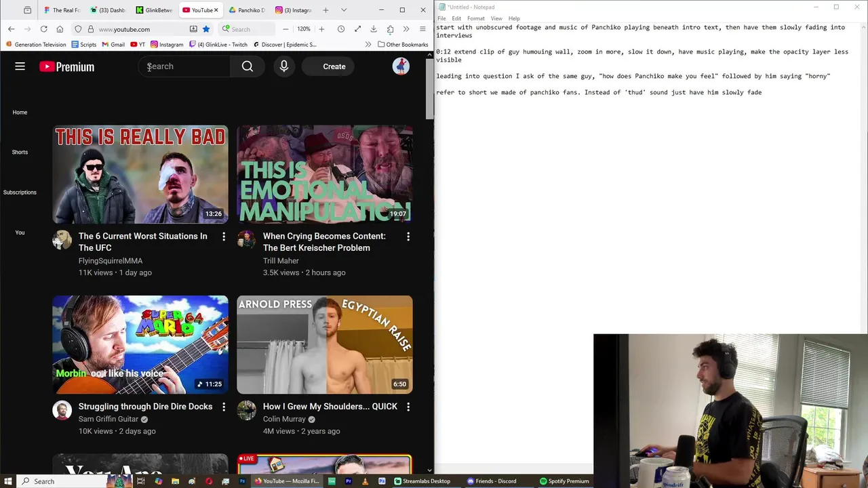Switch to the GlinkBetwe browser tab

[154, 10]
